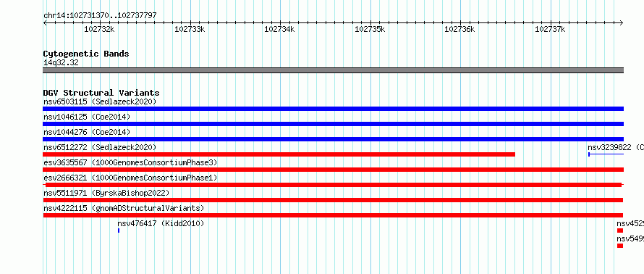Open the partially visible nsv452 label

(x=630, y=223)
